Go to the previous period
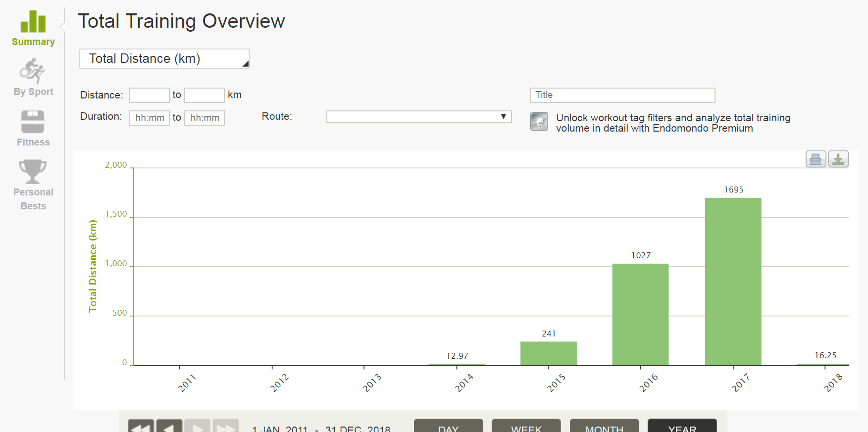This screenshot has height=432, width=868. point(169,426)
